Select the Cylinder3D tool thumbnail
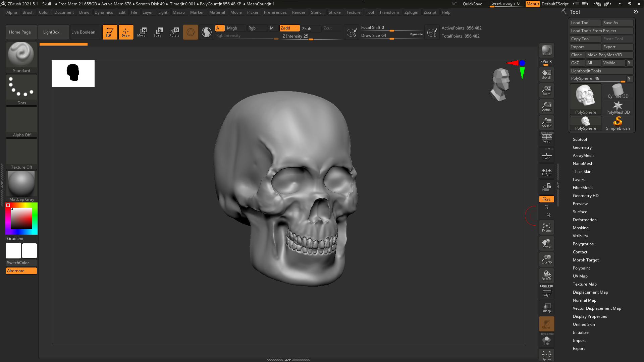 (618, 91)
